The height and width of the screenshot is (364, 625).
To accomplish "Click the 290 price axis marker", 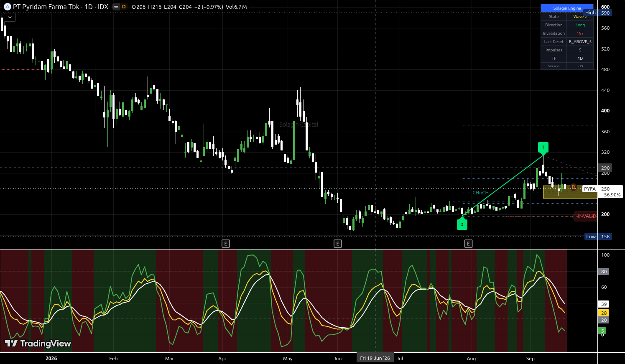I will [605, 168].
